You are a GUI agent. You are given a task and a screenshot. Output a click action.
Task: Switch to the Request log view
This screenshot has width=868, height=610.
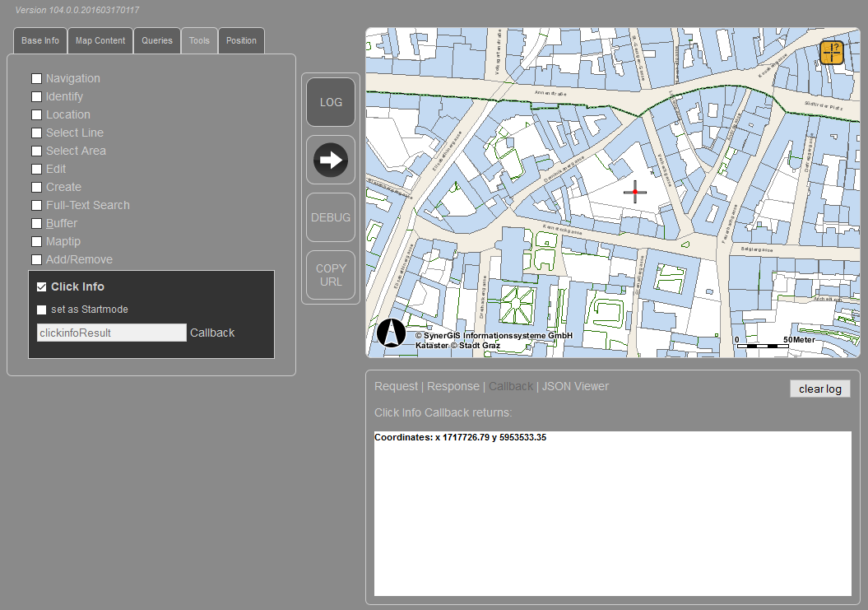(x=396, y=386)
